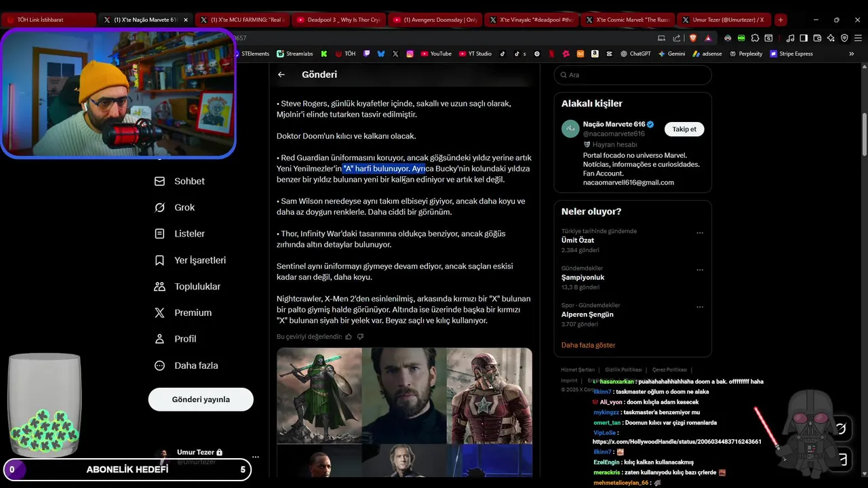Click Gönderi yayınla button

tap(201, 399)
